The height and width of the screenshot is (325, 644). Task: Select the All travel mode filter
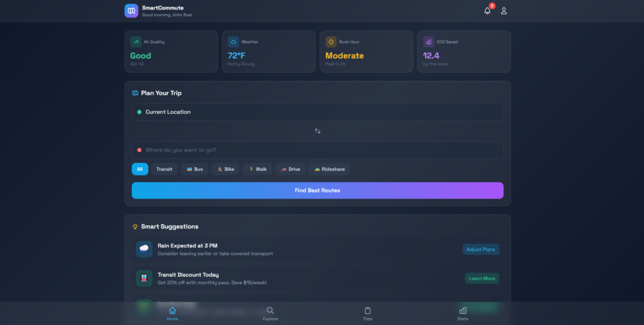pyautogui.click(x=140, y=169)
